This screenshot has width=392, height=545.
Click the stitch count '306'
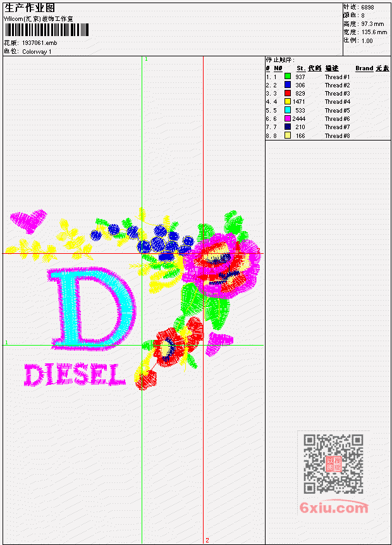coord(300,85)
